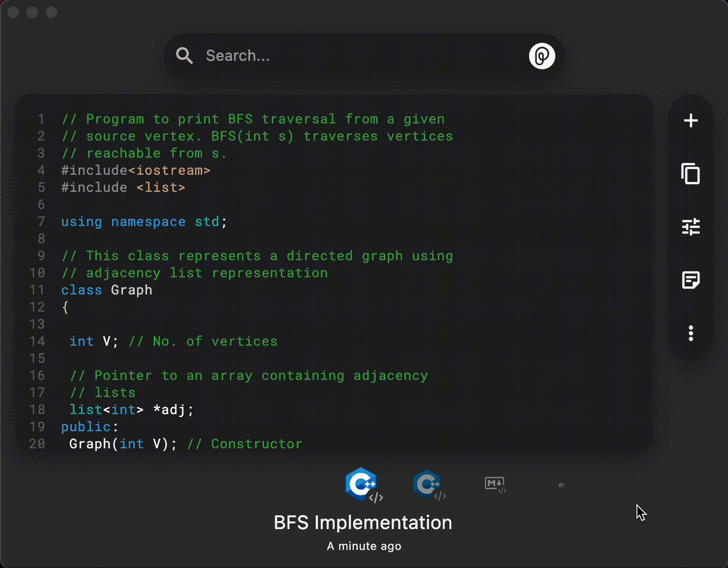
Task: Click the comment '// reachable from s.'
Action: [144, 153]
